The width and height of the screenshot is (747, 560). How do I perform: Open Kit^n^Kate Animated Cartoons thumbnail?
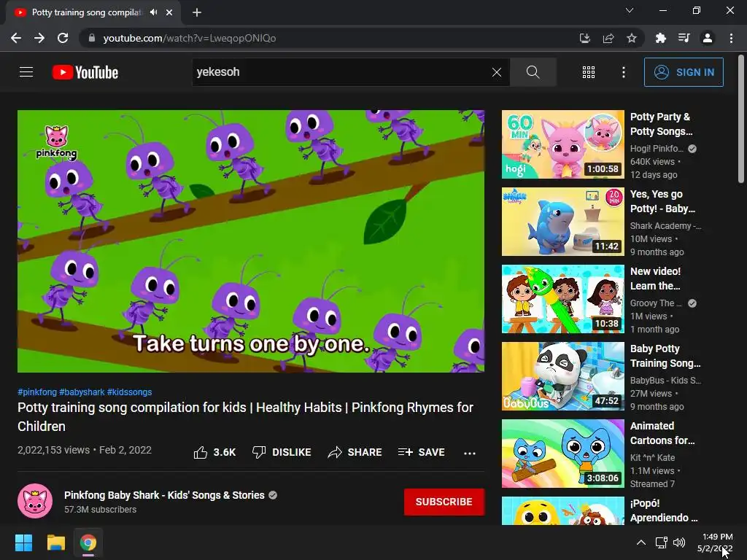pos(562,454)
